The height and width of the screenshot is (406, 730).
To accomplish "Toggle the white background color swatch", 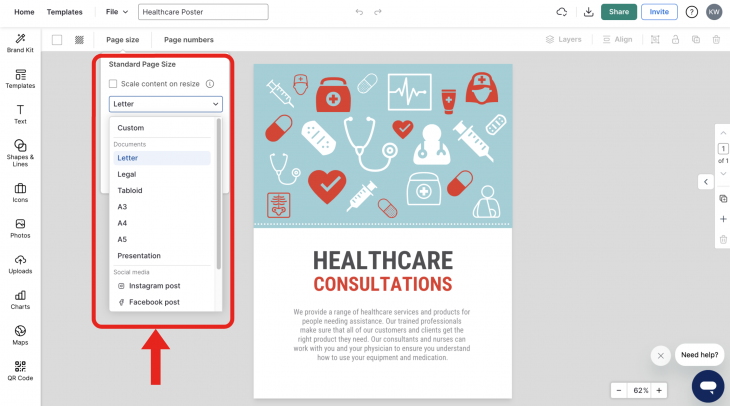I will tap(57, 40).
